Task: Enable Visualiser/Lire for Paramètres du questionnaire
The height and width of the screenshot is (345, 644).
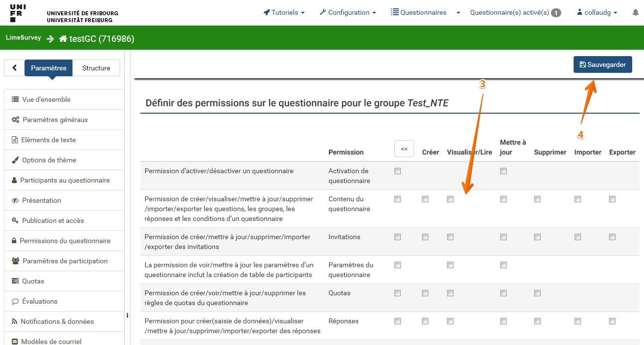Action: click(x=450, y=265)
